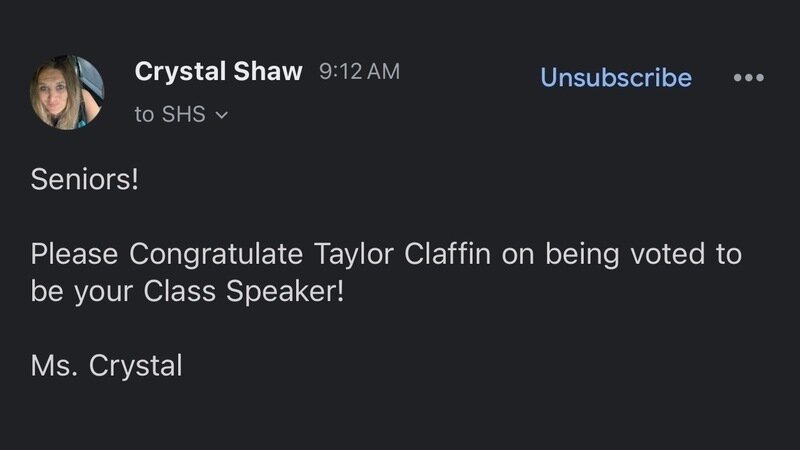Click the 9:12 AM timestamp
The image size is (800, 450).
(359, 72)
